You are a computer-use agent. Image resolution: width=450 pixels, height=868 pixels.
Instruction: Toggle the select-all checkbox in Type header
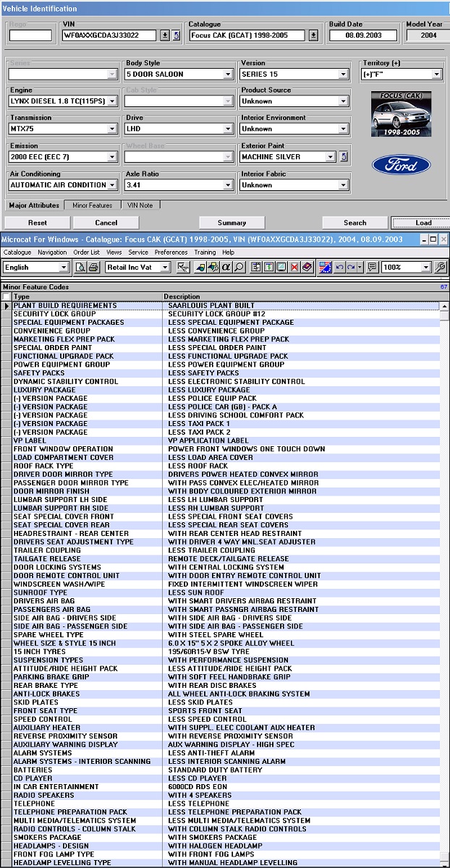pyautogui.click(x=7, y=297)
